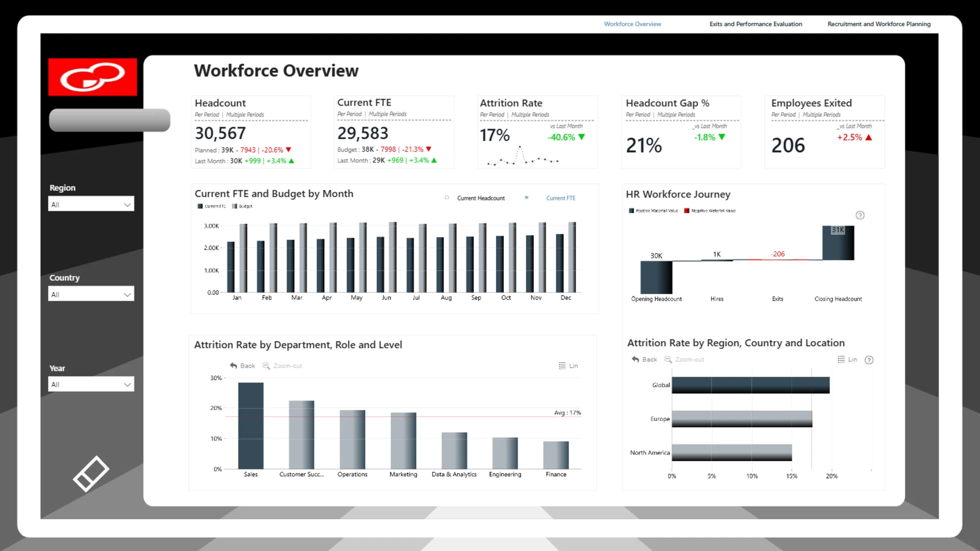The image size is (980, 551).
Task: Toggle Budget legend in FTE chart
Action: pyautogui.click(x=242, y=206)
